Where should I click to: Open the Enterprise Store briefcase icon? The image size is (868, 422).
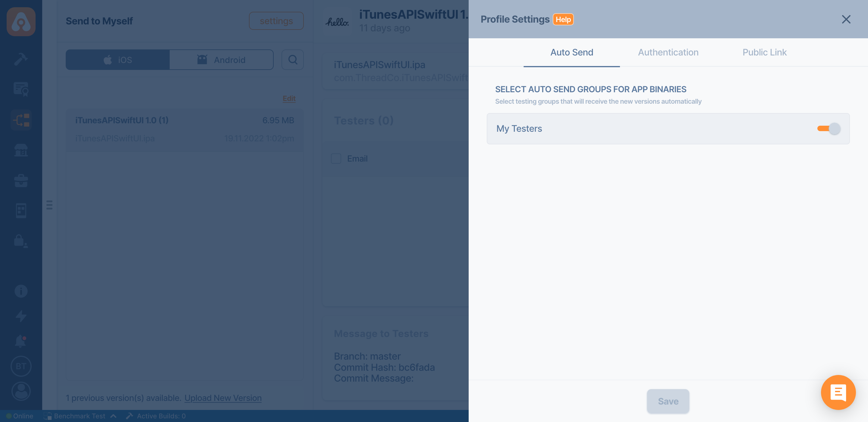pyautogui.click(x=21, y=180)
